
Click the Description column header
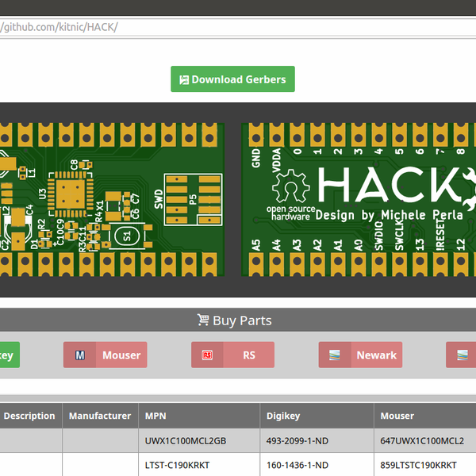tap(29, 416)
